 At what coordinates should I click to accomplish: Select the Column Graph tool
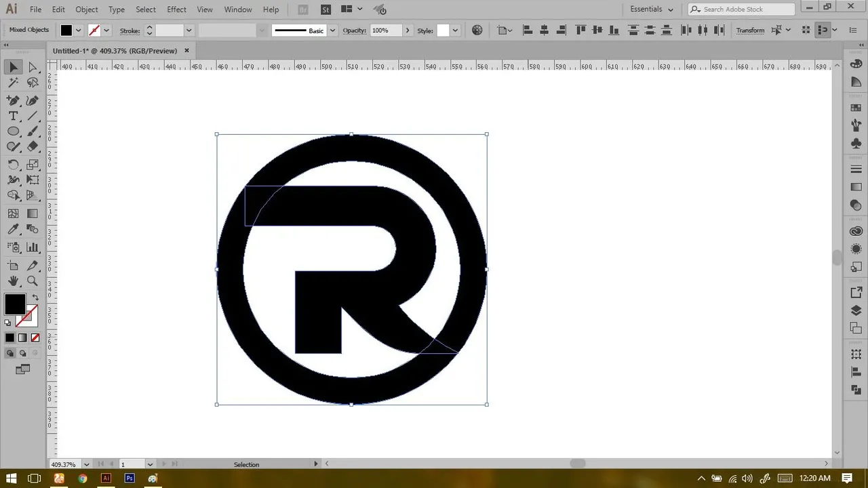pos(33,247)
